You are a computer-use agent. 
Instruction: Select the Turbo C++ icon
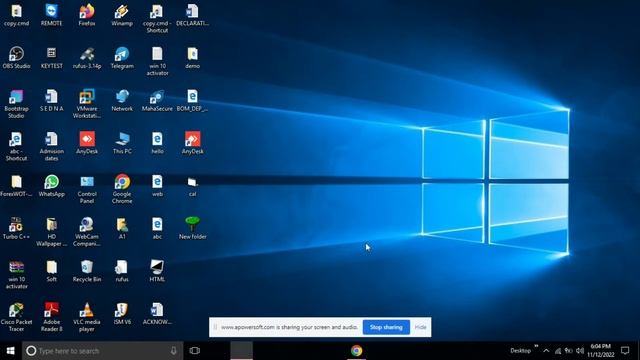16,229
